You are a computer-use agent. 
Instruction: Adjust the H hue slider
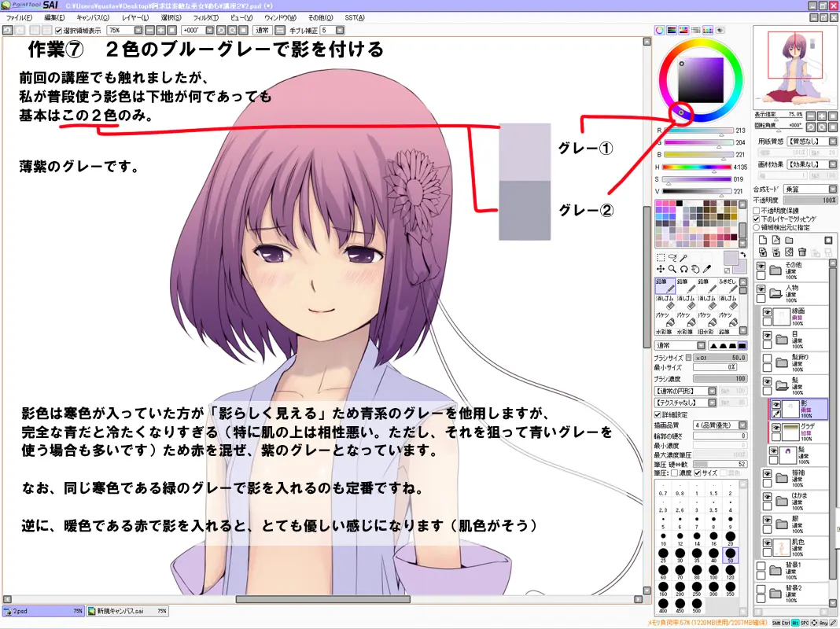(697, 167)
